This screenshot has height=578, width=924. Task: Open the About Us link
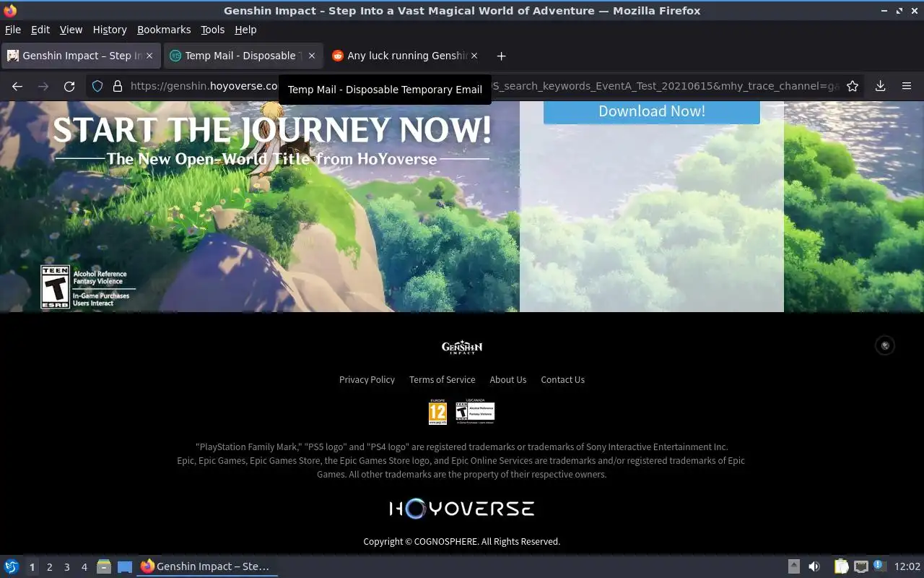point(508,379)
